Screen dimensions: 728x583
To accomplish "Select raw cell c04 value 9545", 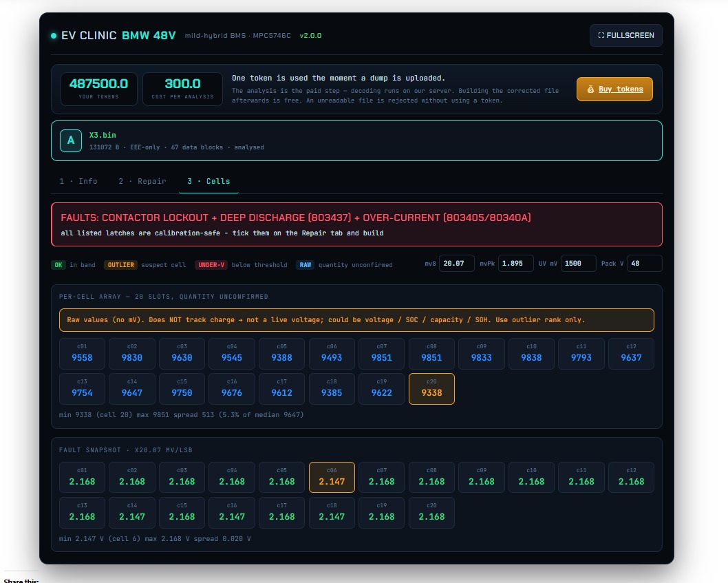I will (x=232, y=354).
